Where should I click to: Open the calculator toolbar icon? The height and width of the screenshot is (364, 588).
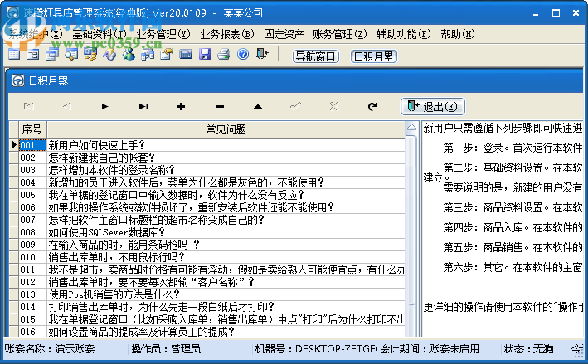[x=186, y=55]
